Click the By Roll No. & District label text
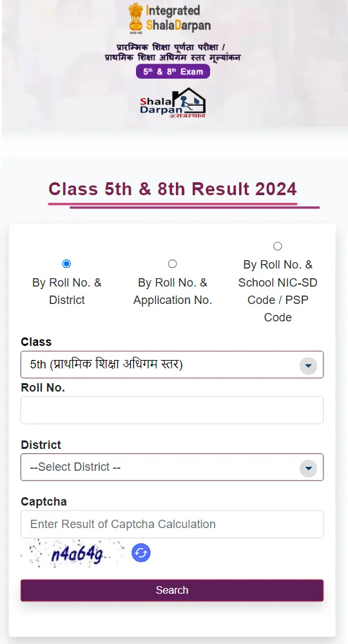Screen dimensions: 348x644 click(67, 291)
